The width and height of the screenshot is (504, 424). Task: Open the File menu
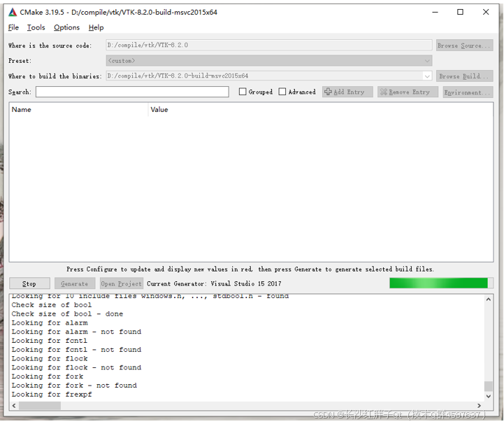[13, 28]
